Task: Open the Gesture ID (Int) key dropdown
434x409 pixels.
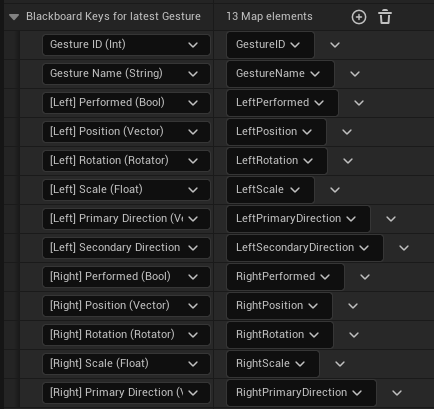Action: (126, 45)
